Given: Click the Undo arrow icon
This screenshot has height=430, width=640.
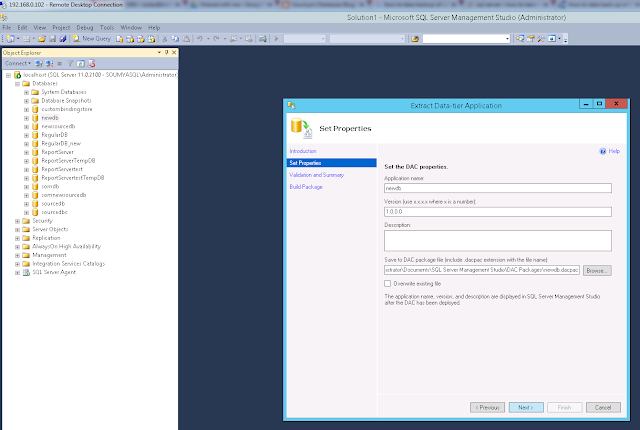Looking at the screenshot, I should point(200,39).
